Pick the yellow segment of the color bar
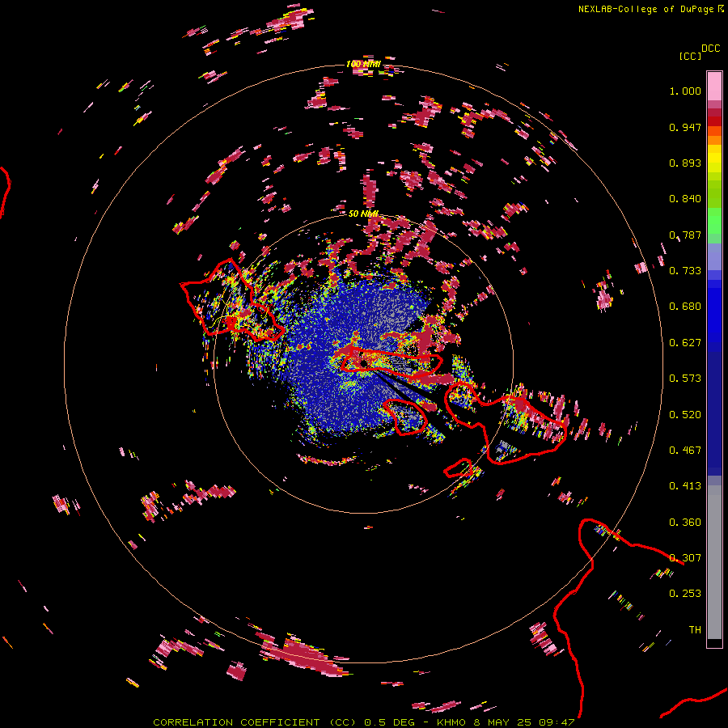Screen dimensions: 728x728 click(714, 159)
